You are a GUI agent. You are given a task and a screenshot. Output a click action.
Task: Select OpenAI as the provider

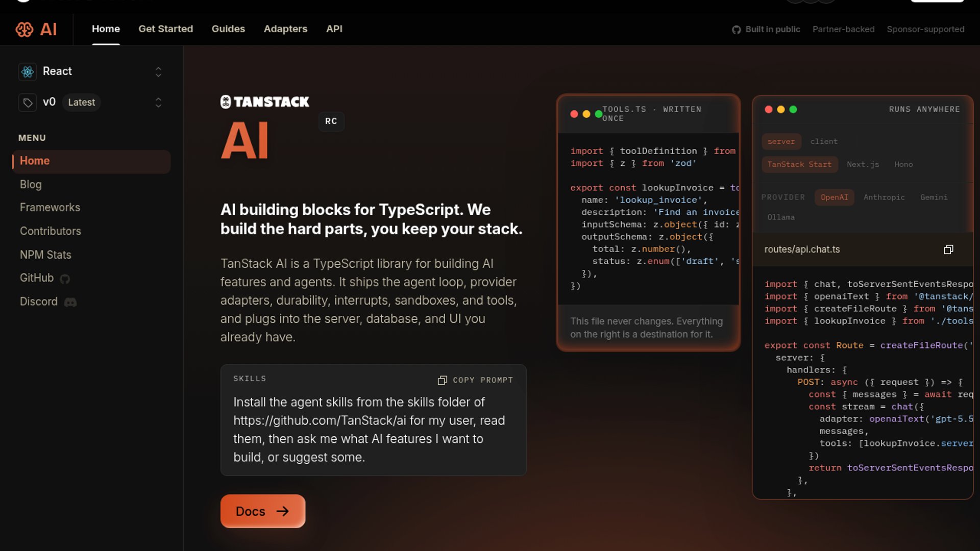tap(834, 197)
